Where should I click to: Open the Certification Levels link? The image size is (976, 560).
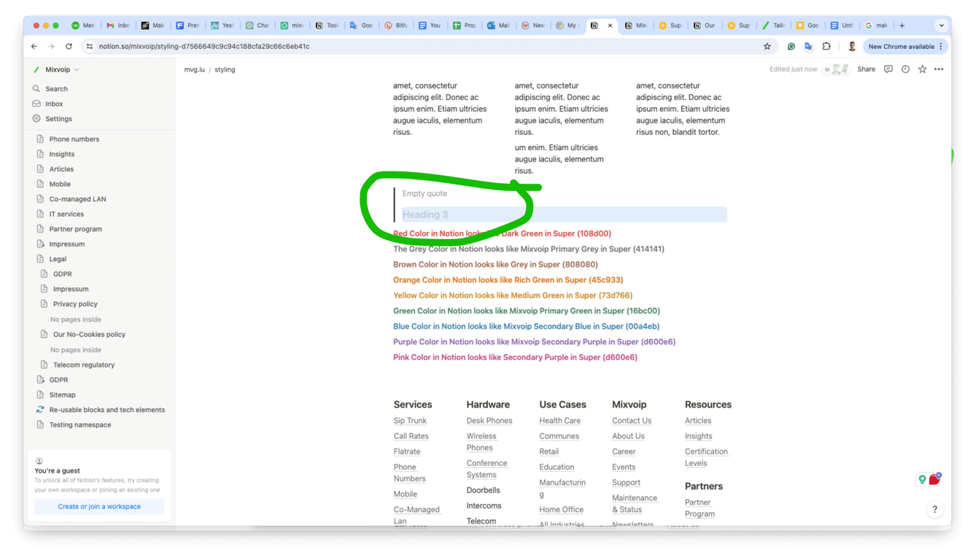click(706, 457)
